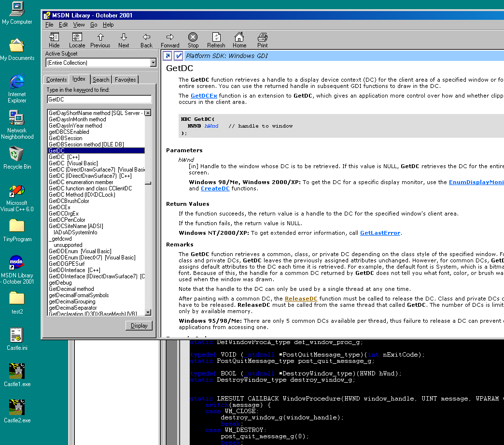The width and height of the screenshot is (504, 445).
Task: Click the keyword input field containing GetDC
Action: [99, 100]
